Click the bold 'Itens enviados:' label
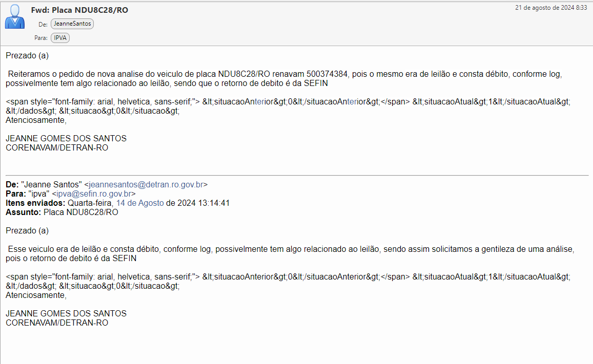This screenshot has height=364, width=593. (x=35, y=203)
